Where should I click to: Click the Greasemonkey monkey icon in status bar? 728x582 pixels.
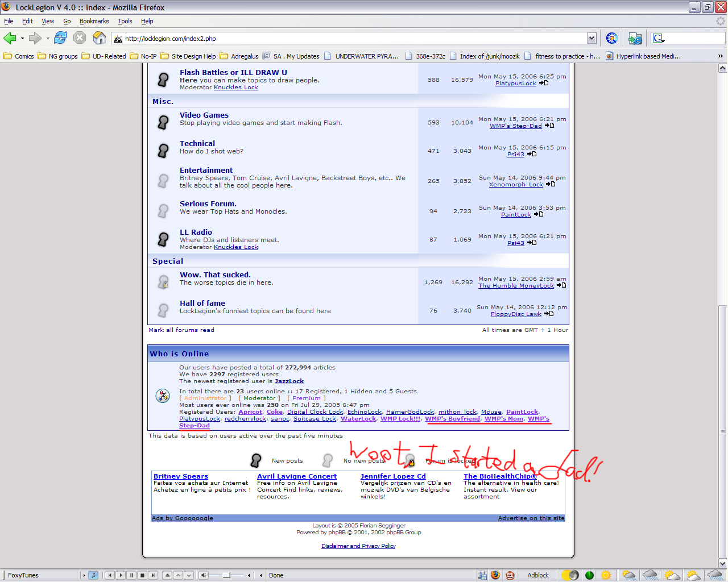510,575
